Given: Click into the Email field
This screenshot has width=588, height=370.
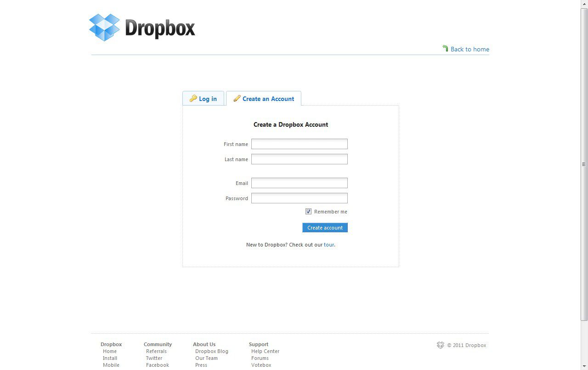Looking at the screenshot, I should pos(300,183).
